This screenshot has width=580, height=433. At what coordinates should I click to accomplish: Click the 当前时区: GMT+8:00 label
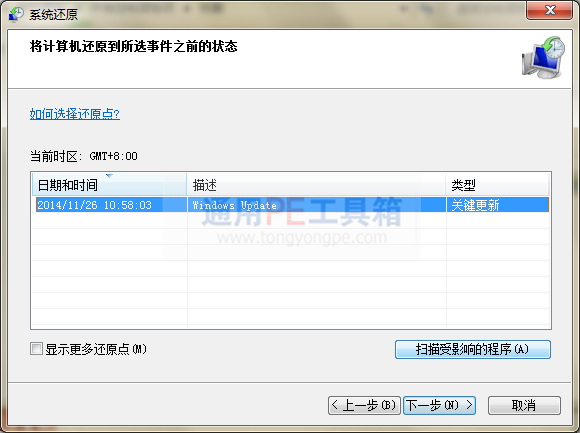click(84, 156)
